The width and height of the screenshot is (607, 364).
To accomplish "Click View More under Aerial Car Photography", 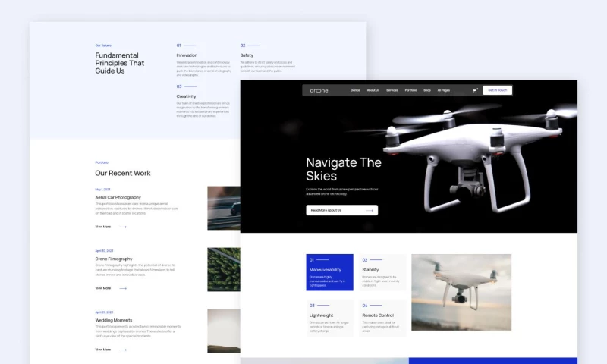I will click(103, 227).
